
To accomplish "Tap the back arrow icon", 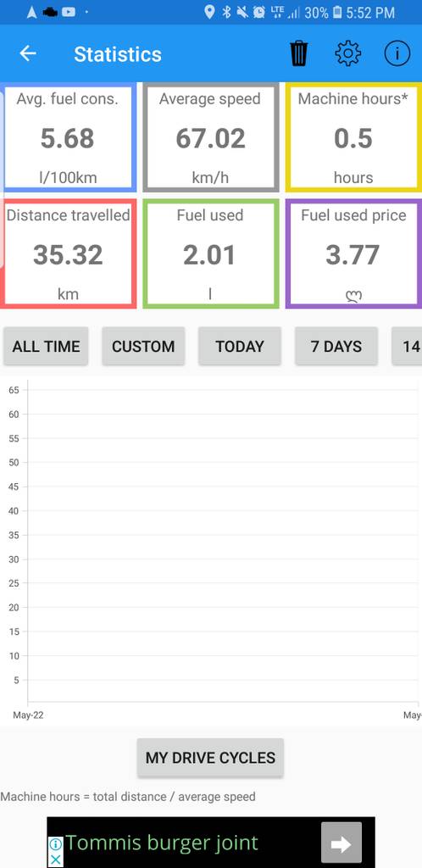I will click(x=28, y=53).
